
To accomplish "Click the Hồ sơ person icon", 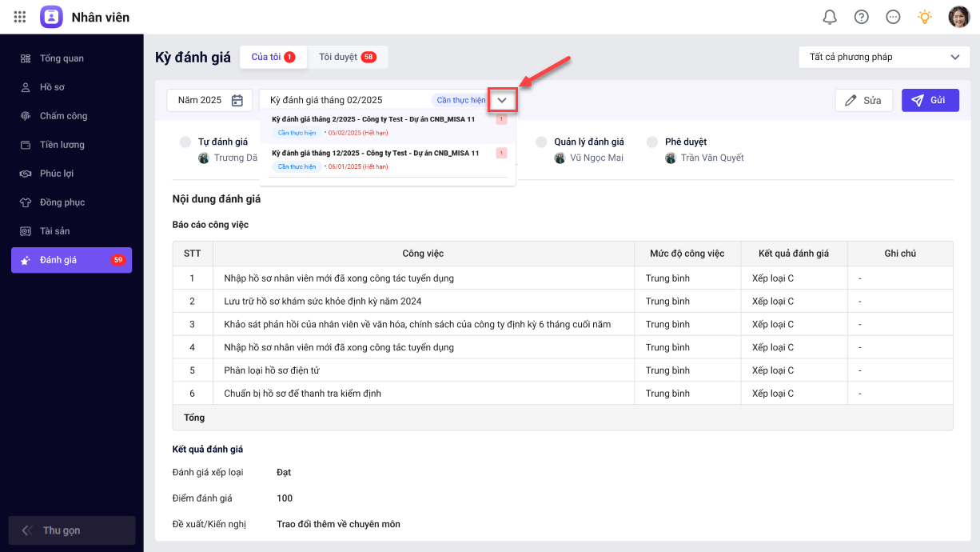I will pos(26,87).
